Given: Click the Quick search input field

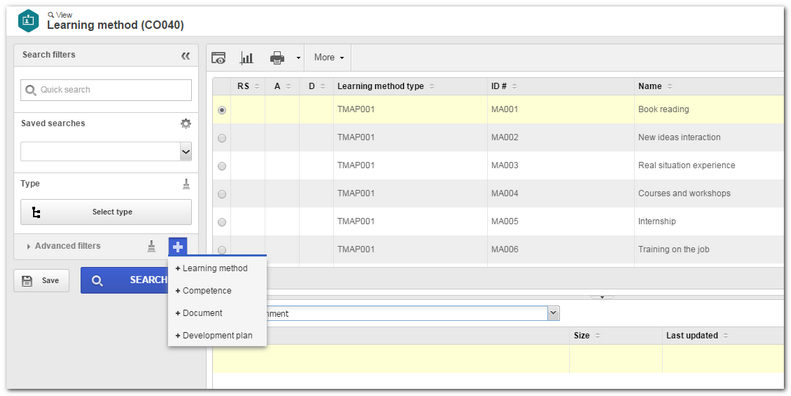Looking at the screenshot, I should point(106,90).
